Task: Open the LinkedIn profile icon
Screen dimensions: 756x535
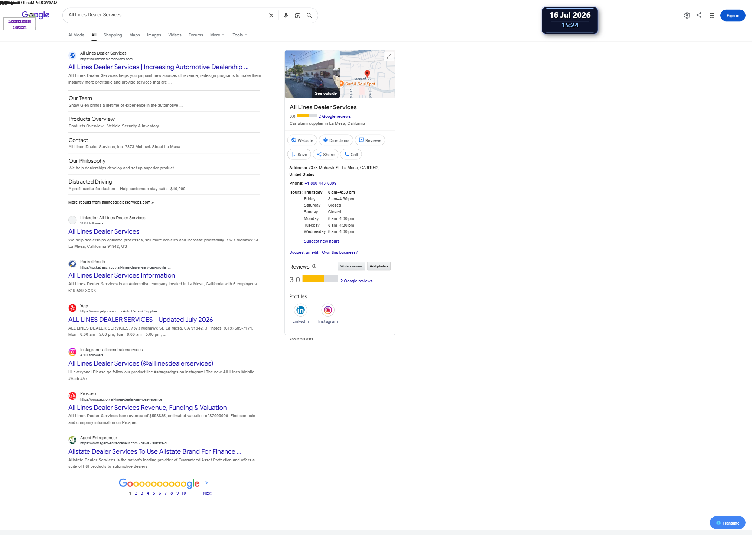Action: click(300, 310)
